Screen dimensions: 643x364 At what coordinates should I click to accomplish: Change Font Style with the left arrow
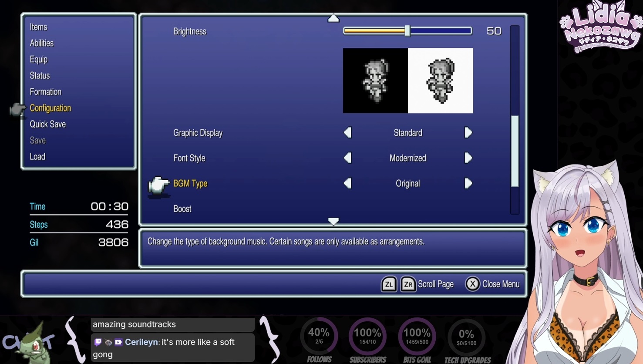(347, 158)
